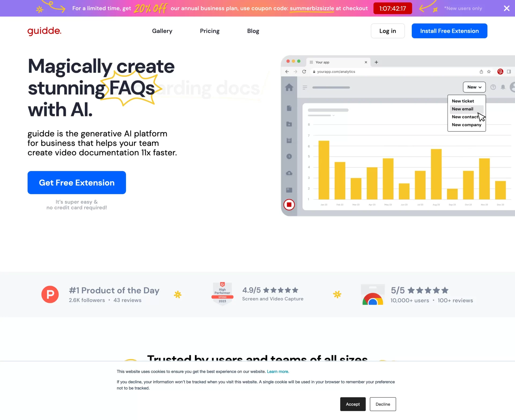Click the clock icon in sidebar
The image size is (515, 420).
point(289,156)
